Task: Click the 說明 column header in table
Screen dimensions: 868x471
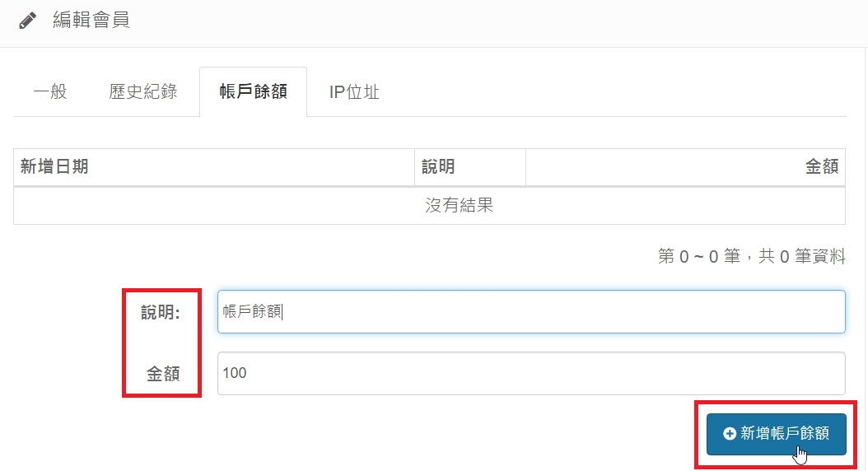Action: tap(438, 167)
